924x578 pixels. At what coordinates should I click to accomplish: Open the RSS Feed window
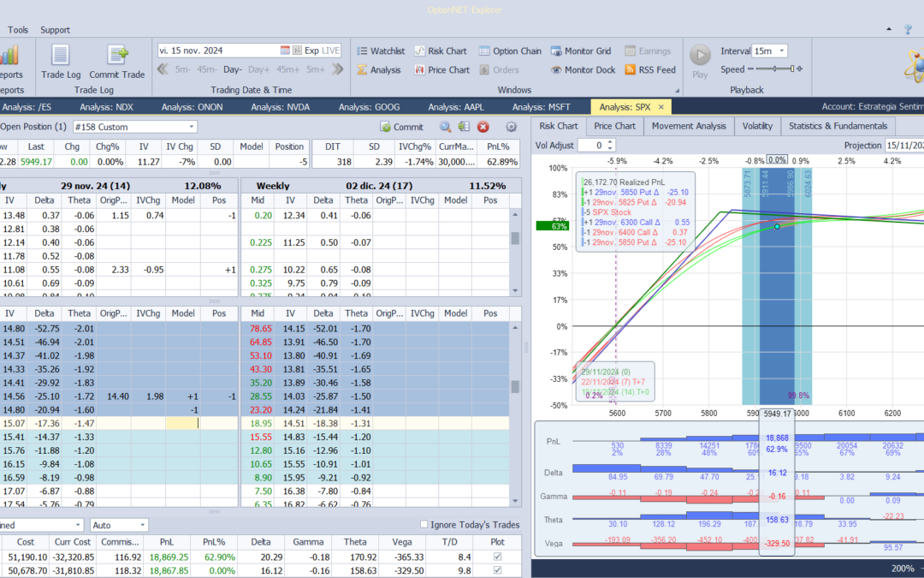click(x=650, y=70)
